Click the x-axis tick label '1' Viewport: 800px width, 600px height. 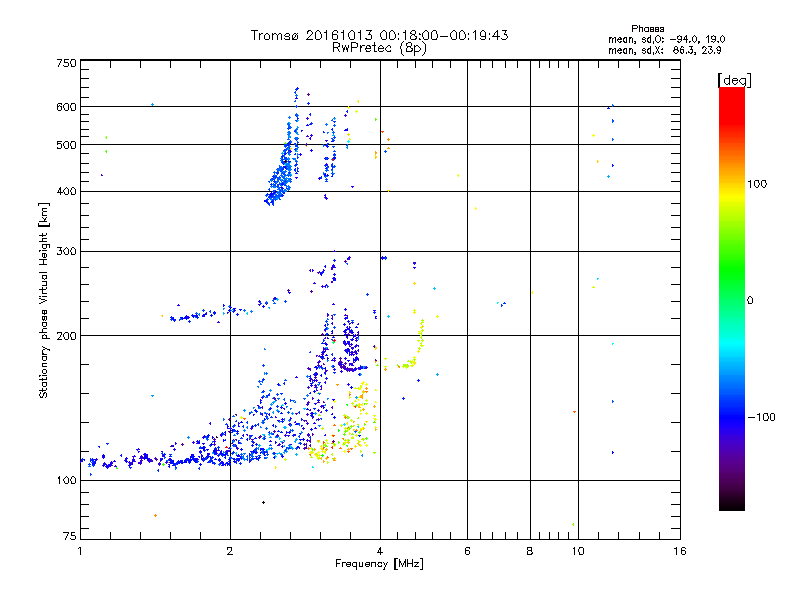pos(80,551)
